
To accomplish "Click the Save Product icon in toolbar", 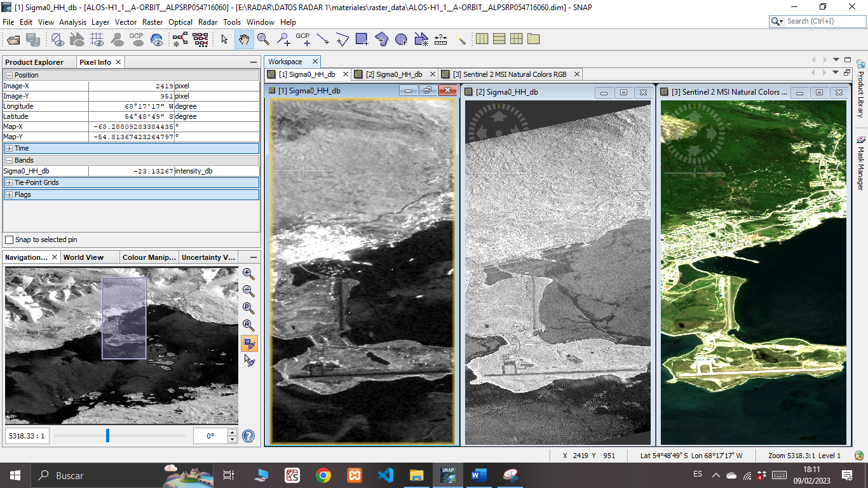I will point(33,39).
